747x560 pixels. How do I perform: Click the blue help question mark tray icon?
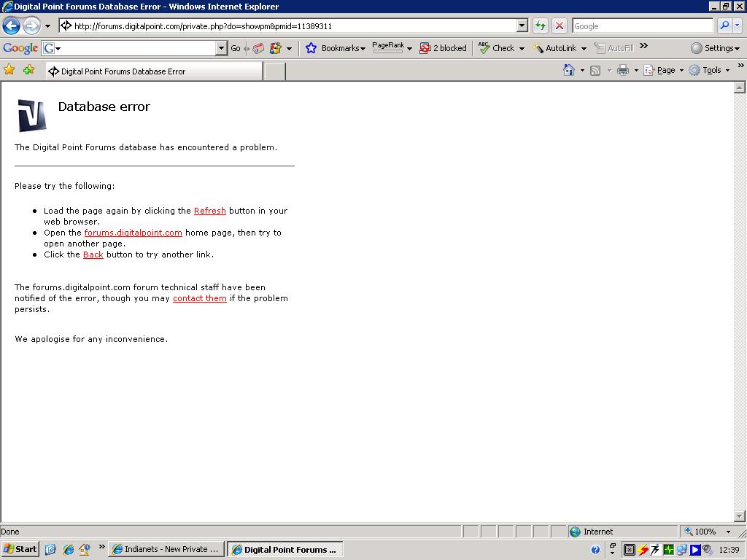pos(595,550)
